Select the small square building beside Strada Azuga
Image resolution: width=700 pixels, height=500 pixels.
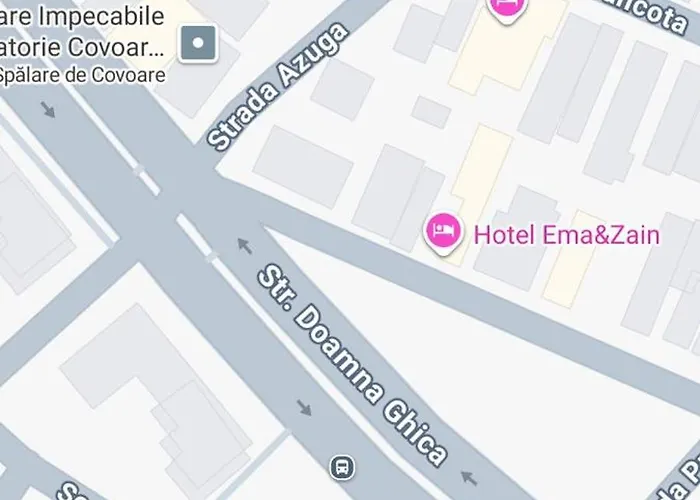[342, 89]
